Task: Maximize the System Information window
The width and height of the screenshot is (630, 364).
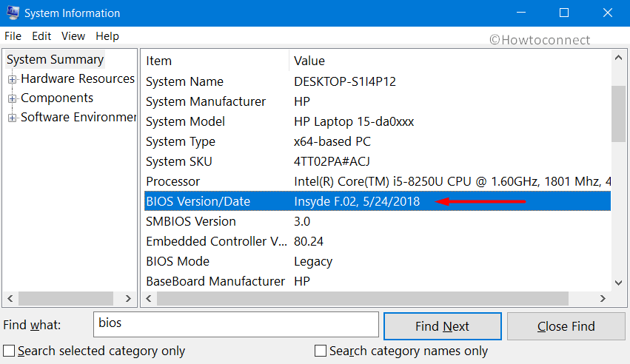Action: pos(564,13)
